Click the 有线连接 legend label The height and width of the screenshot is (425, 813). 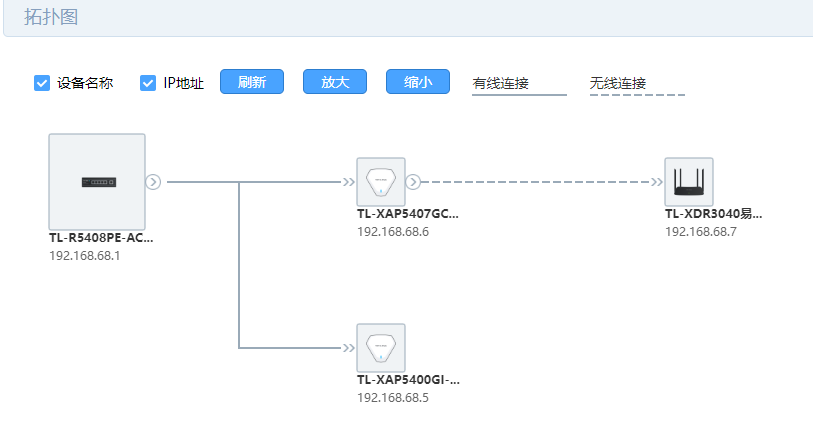pyautogui.click(x=500, y=83)
